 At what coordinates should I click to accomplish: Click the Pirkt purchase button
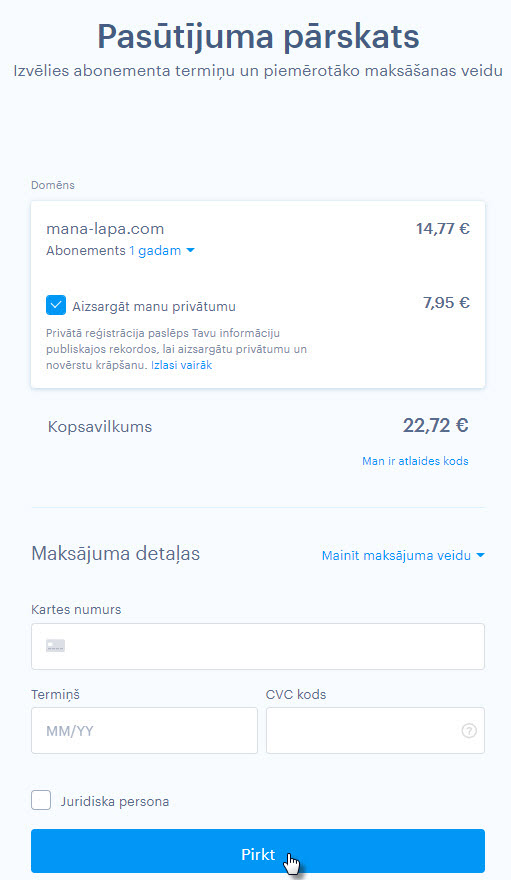258,851
